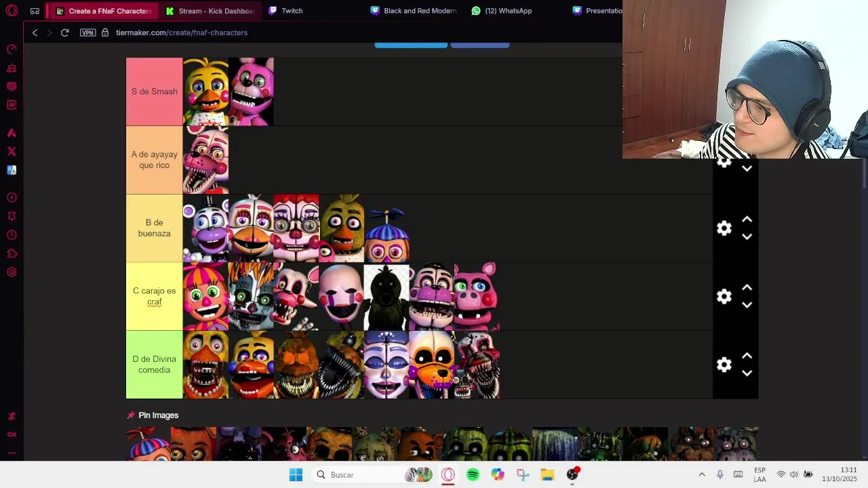Image resolution: width=868 pixels, height=488 pixels.
Task: Reload the tiermaker page
Action: [64, 33]
